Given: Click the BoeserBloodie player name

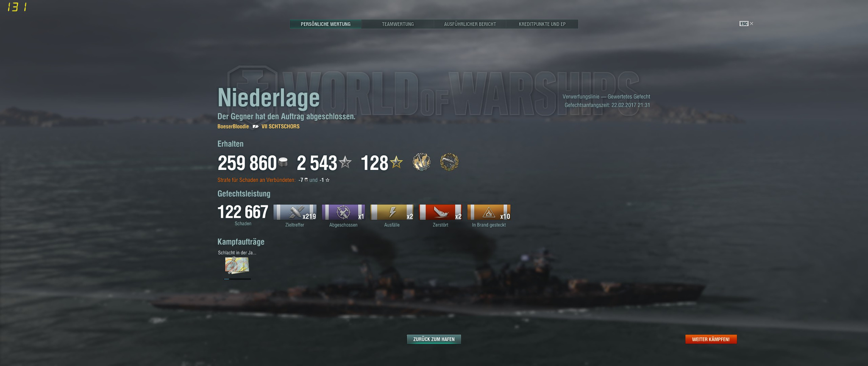Looking at the screenshot, I should pyautogui.click(x=233, y=127).
